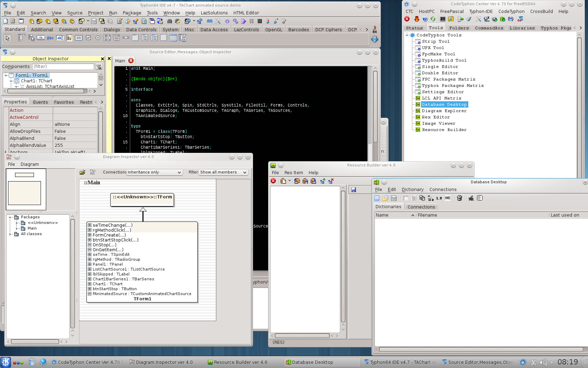Screen dimensions: 588x368
Task: Select the arrow pointer selection tool in palette
Action: coord(8,38)
